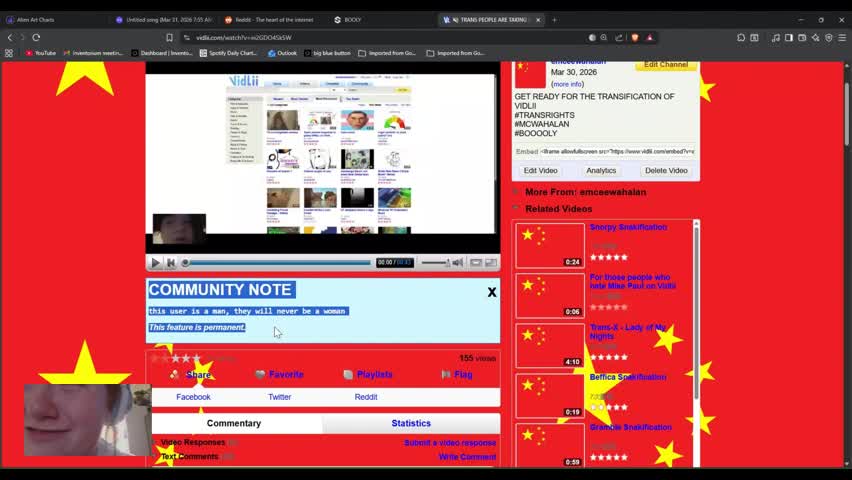Open the Outlook bookmark
852x480 pixels.
click(282, 53)
